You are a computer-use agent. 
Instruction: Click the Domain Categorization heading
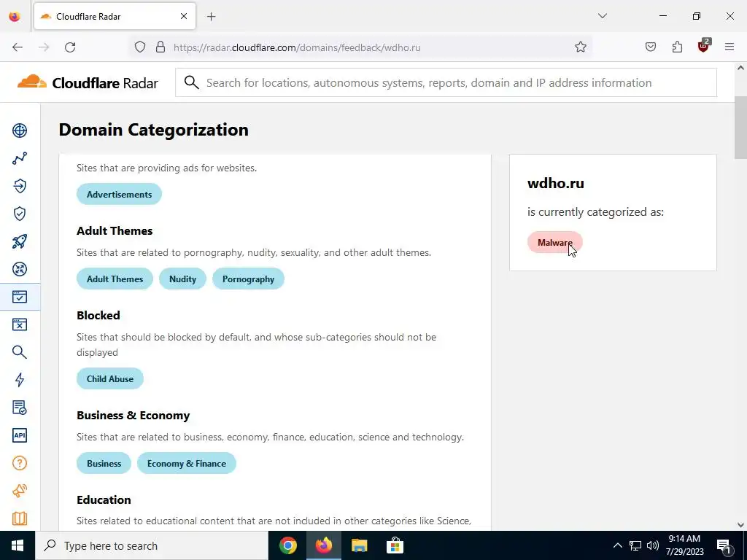click(153, 130)
